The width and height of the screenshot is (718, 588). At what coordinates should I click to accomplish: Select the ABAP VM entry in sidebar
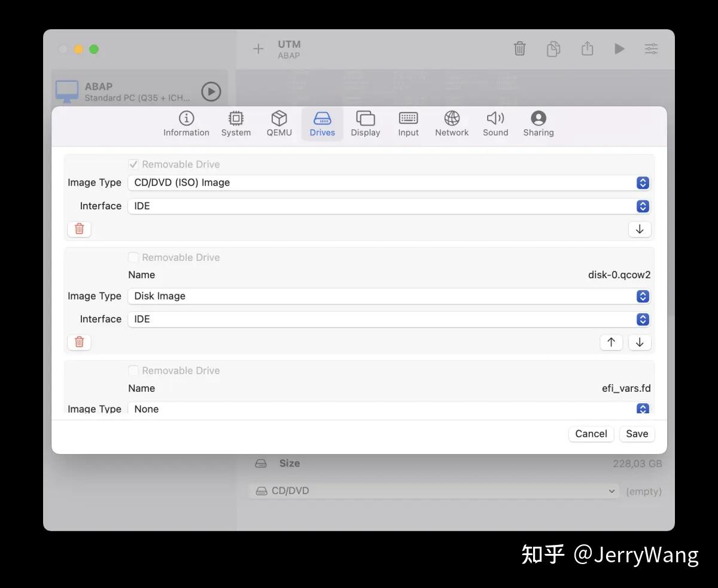[x=120, y=91]
